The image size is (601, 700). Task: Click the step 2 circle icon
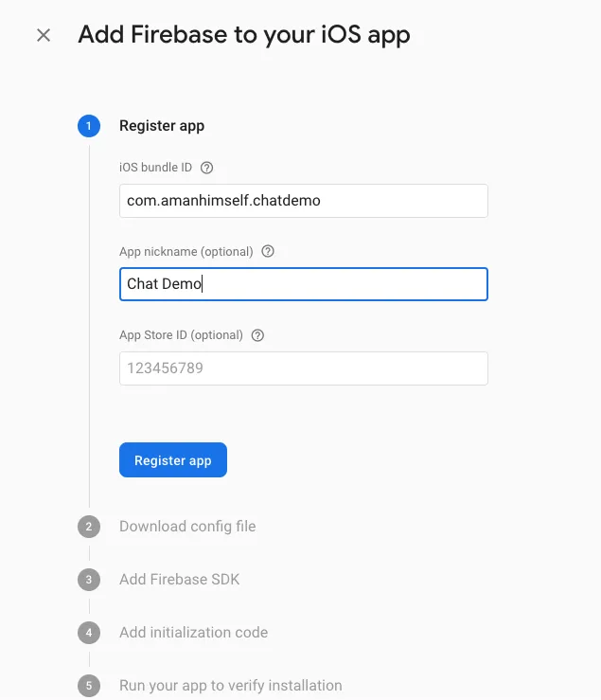point(89,527)
